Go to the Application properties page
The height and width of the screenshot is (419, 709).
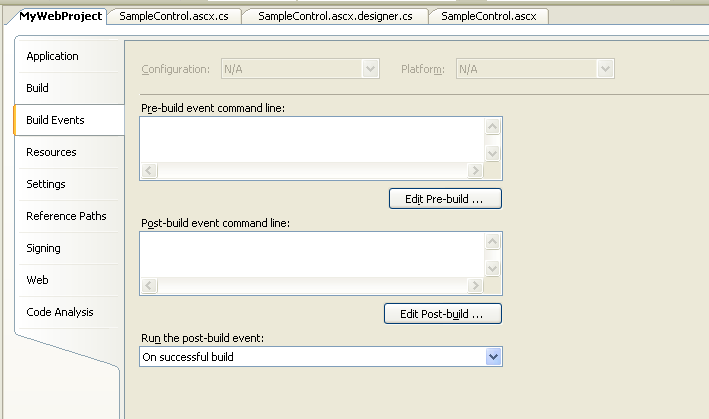52,56
